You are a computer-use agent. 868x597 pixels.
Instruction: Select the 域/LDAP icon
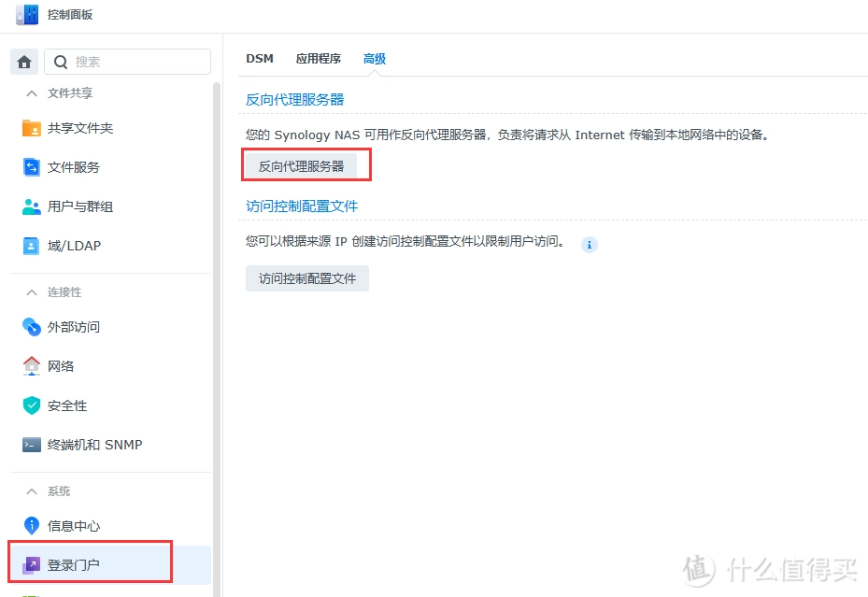[32, 246]
